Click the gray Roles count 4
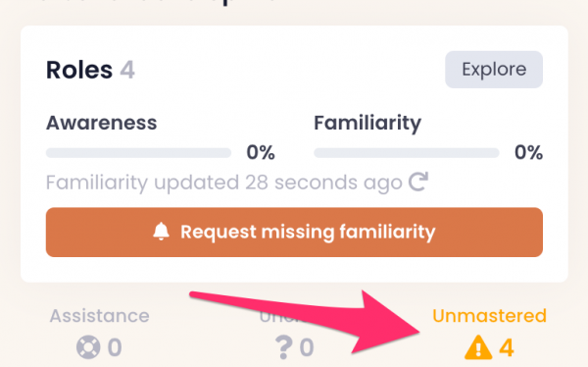The width and height of the screenshot is (588, 367). coord(127,70)
